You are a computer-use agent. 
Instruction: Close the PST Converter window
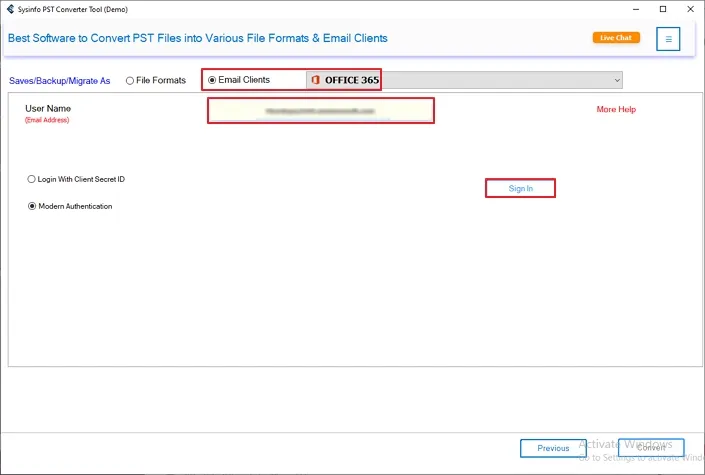(691, 9)
